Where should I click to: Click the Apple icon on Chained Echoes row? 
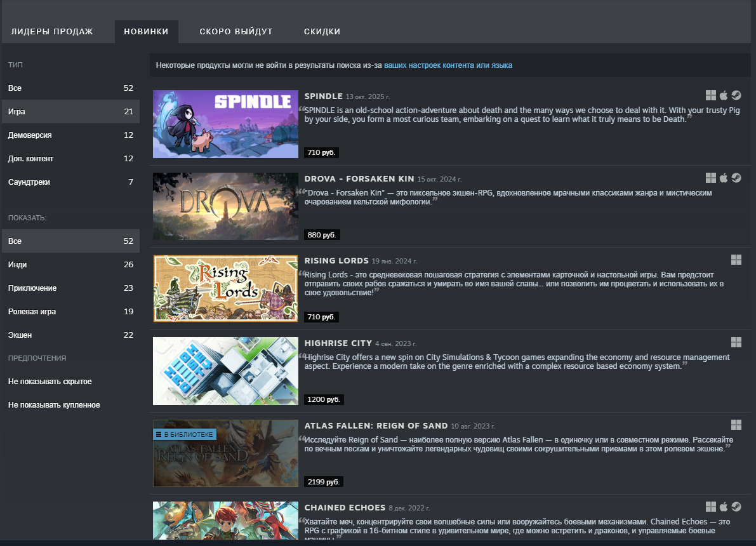pyautogui.click(x=723, y=507)
